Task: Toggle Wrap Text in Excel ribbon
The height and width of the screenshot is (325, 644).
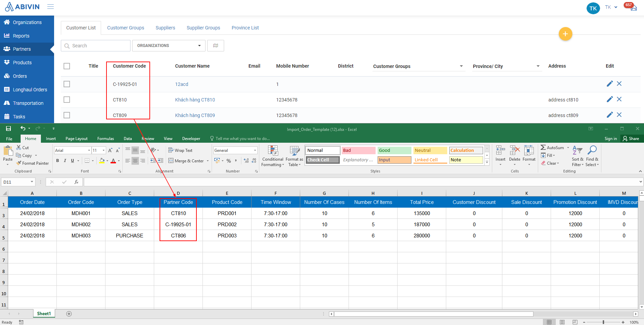Action: tap(181, 150)
